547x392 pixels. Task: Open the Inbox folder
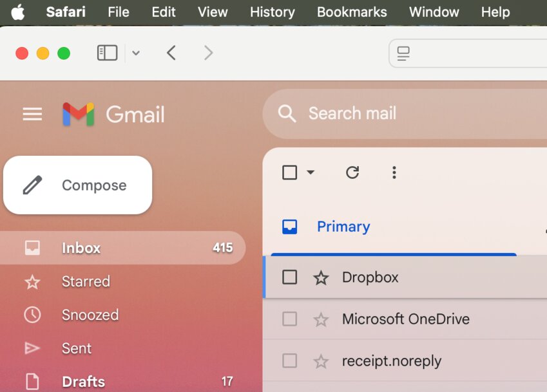pyautogui.click(x=122, y=248)
